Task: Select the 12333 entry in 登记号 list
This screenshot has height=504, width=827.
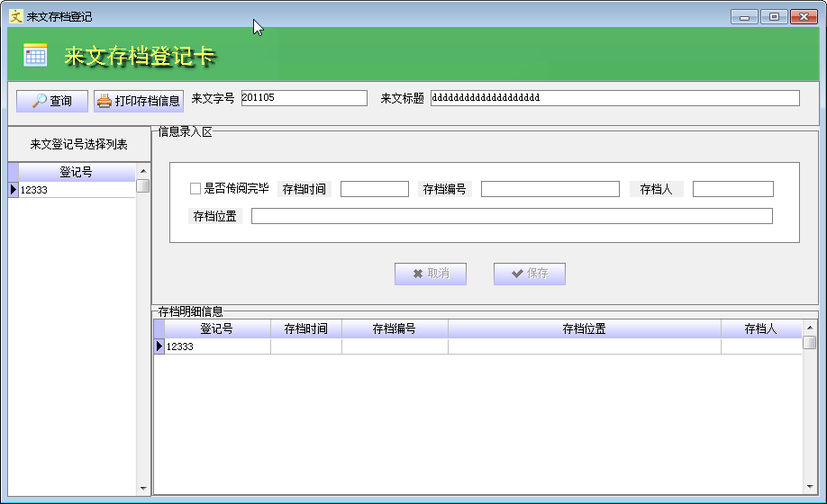Action: click(x=77, y=190)
